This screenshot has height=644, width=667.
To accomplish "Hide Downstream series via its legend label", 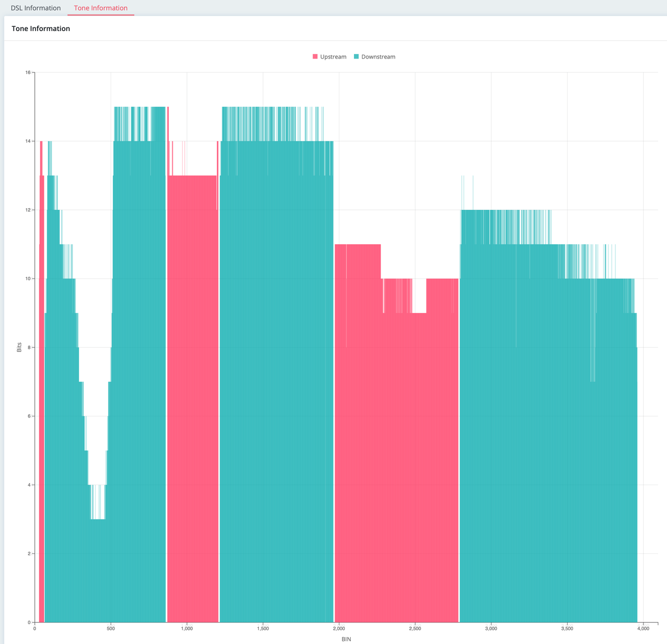I will click(x=378, y=57).
